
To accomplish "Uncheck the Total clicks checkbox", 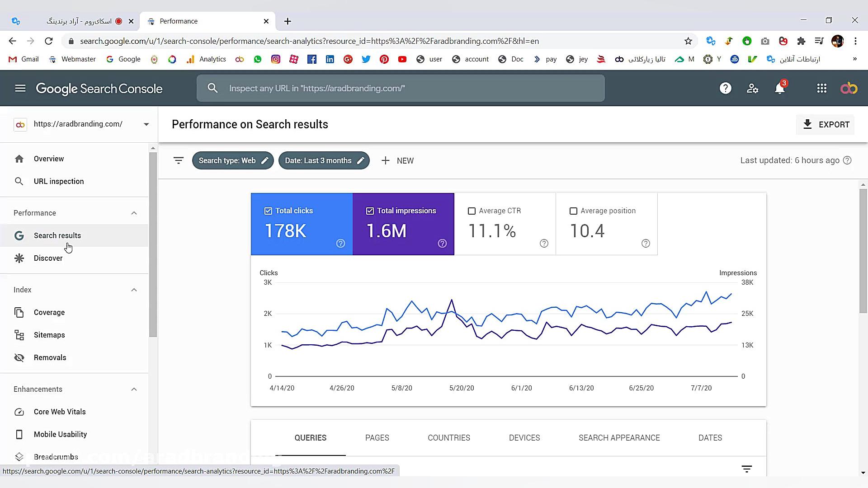I will point(268,211).
